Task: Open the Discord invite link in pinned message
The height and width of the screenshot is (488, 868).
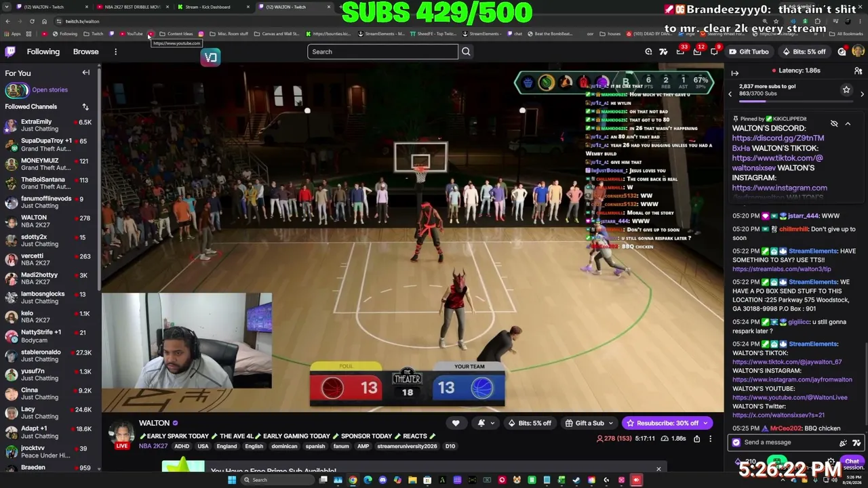Action: tap(778, 143)
